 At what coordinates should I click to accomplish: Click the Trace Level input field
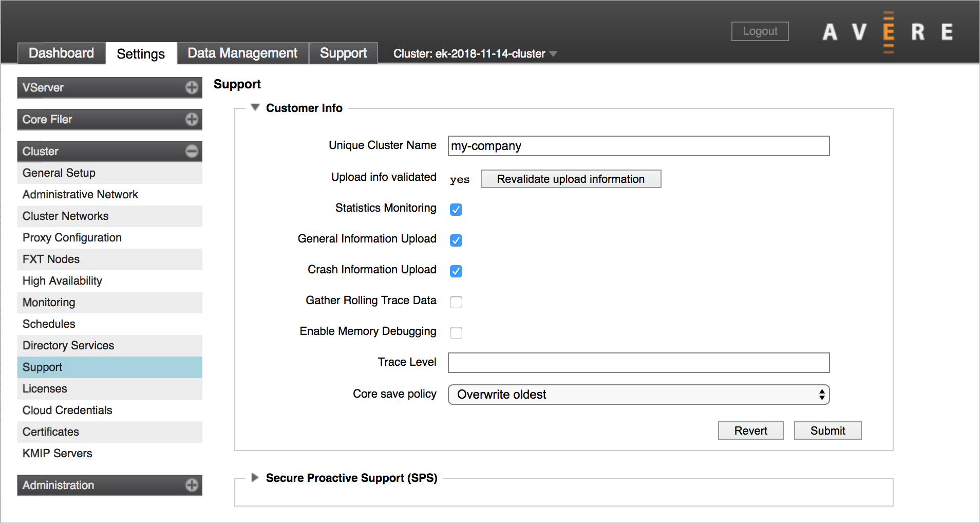(x=638, y=363)
